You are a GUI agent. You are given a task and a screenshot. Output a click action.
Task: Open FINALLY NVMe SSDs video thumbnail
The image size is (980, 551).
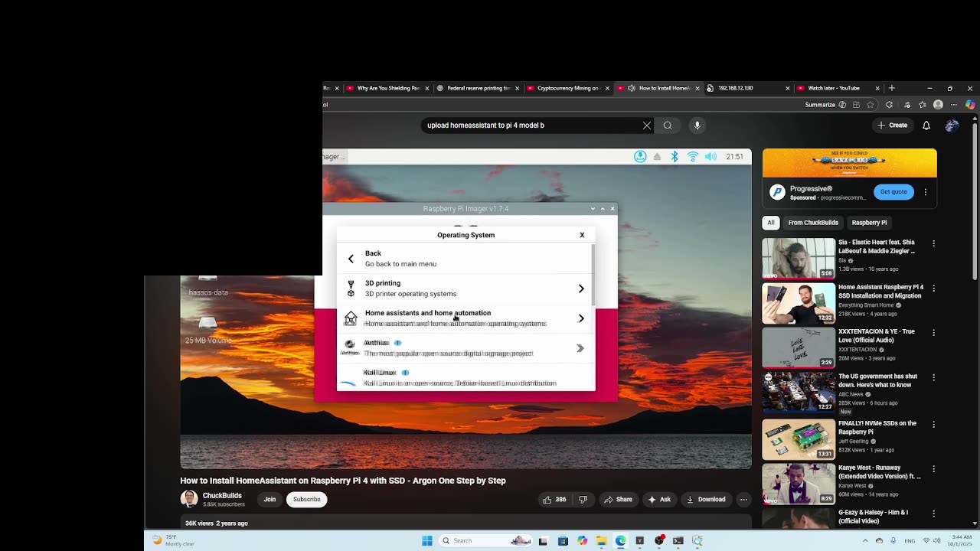coord(798,439)
